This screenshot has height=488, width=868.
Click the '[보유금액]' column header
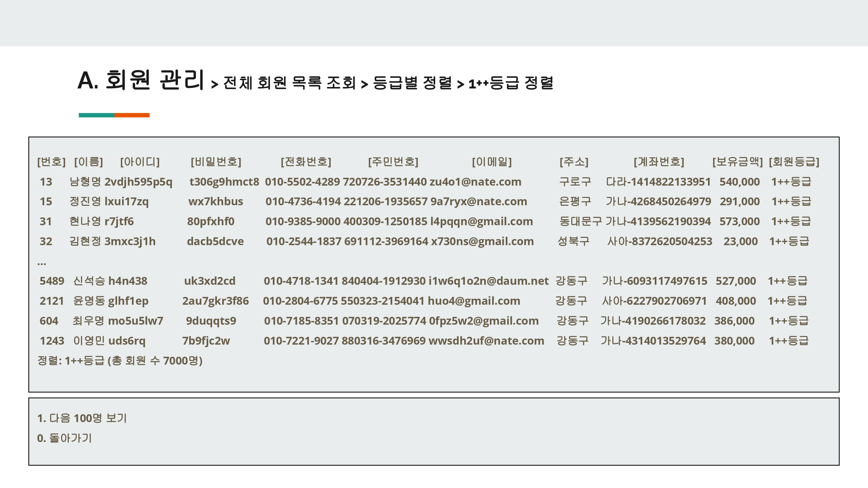737,162
